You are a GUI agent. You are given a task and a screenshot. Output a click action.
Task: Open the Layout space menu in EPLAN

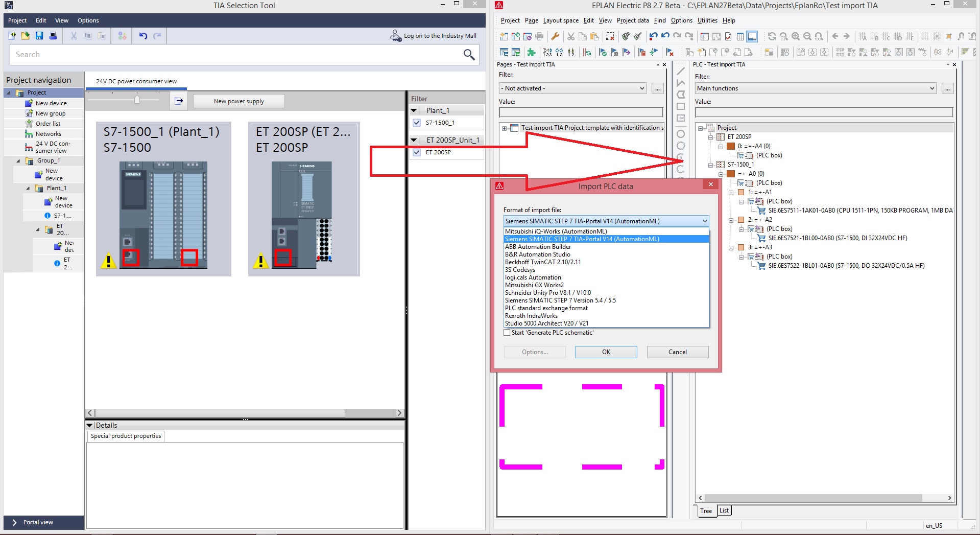(x=561, y=20)
